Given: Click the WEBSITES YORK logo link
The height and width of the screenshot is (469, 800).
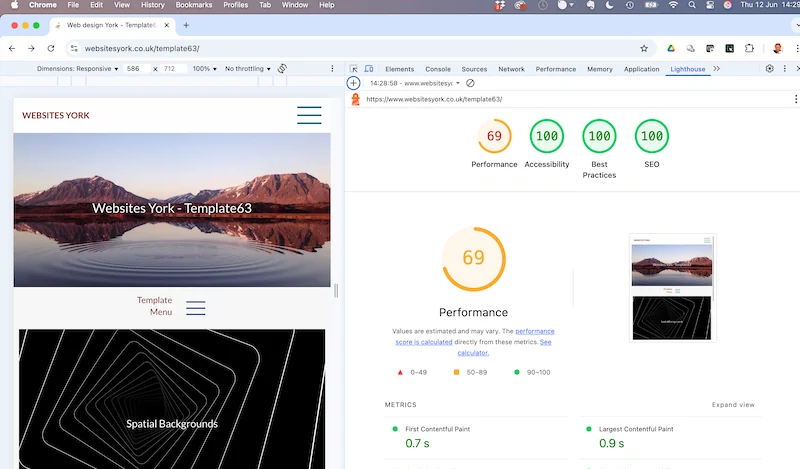Looking at the screenshot, I should click(56, 115).
